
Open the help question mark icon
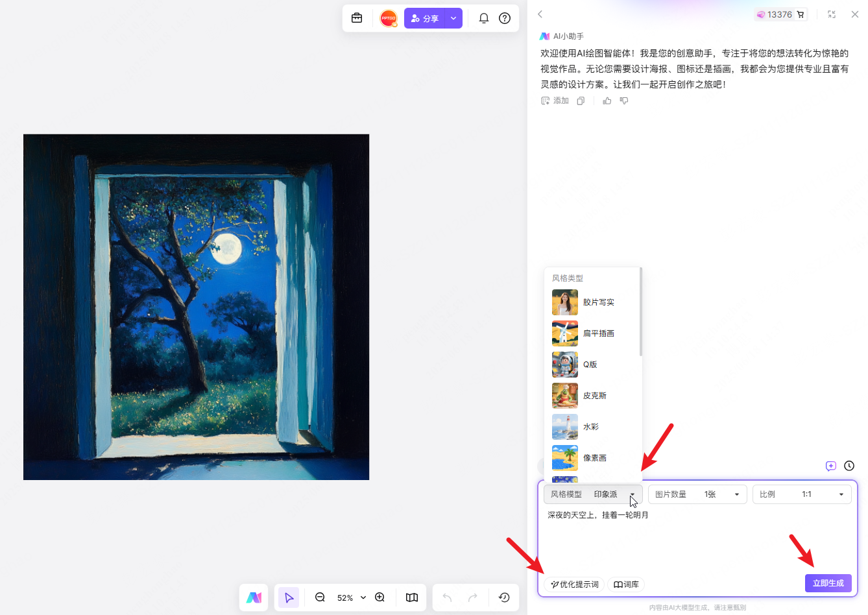click(x=505, y=18)
